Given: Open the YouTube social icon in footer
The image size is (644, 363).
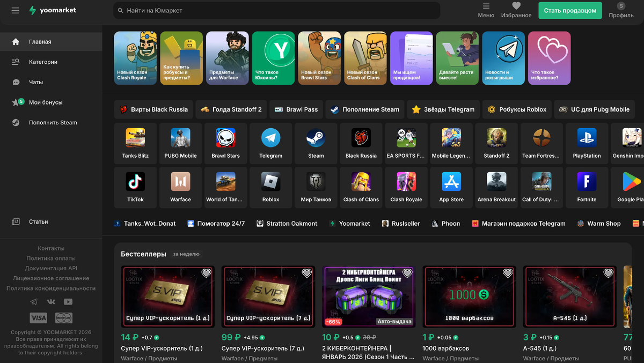Looking at the screenshot, I should tap(68, 302).
